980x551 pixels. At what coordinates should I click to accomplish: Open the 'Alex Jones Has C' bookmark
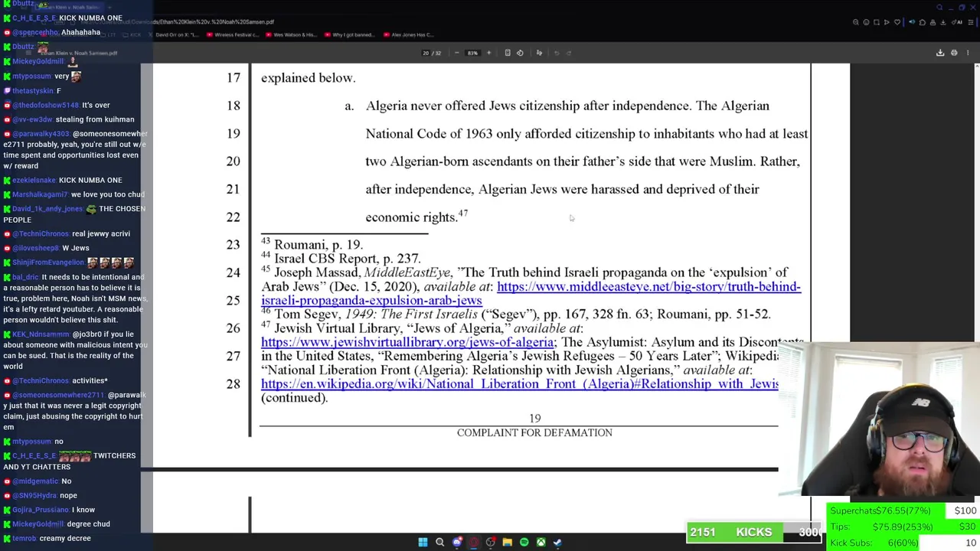[409, 34]
